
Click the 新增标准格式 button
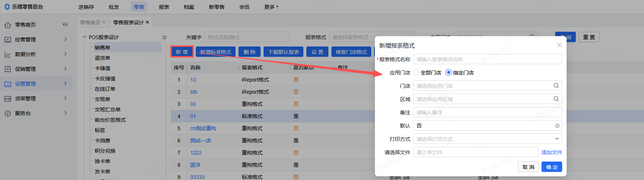(216, 52)
